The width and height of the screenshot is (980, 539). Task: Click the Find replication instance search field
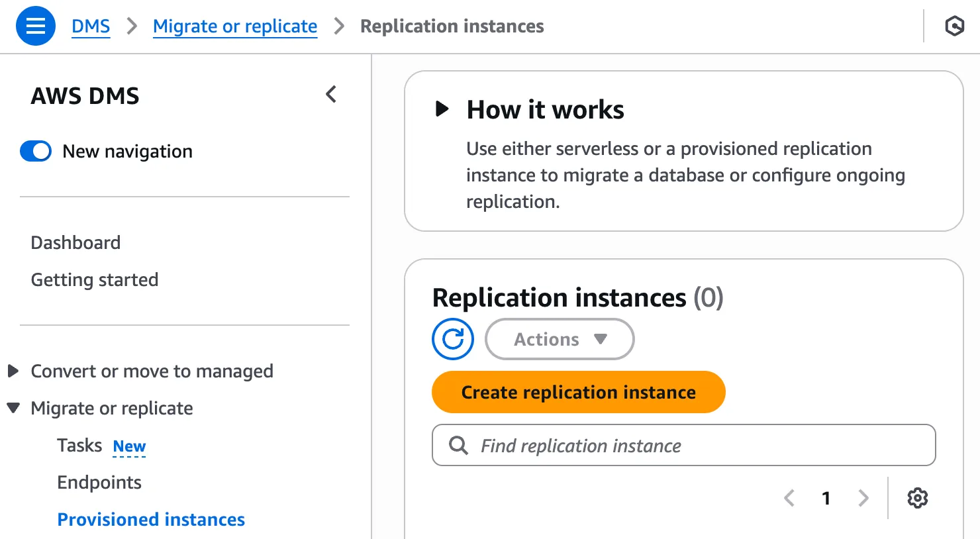(x=695, y=445)
